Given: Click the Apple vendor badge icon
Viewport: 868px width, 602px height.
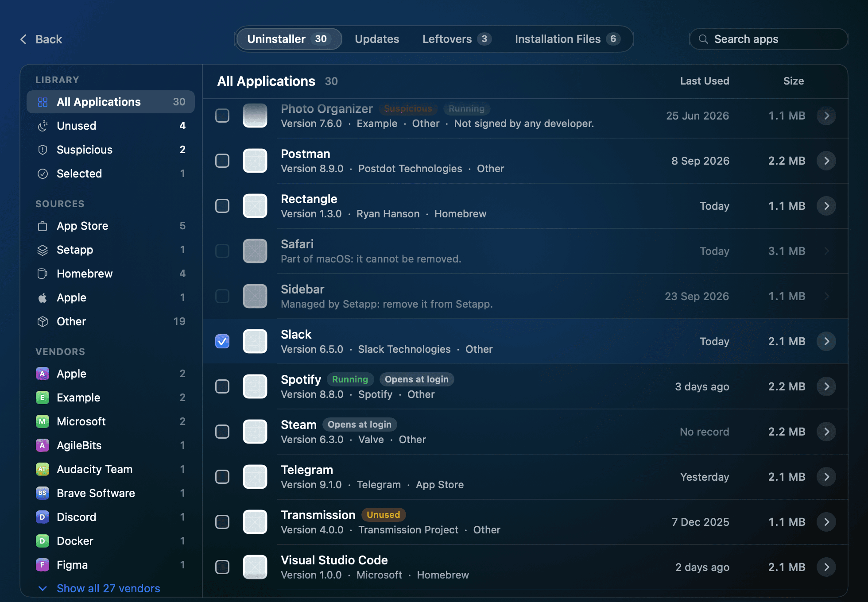Looking at the screenshot, I should (43, 374).
